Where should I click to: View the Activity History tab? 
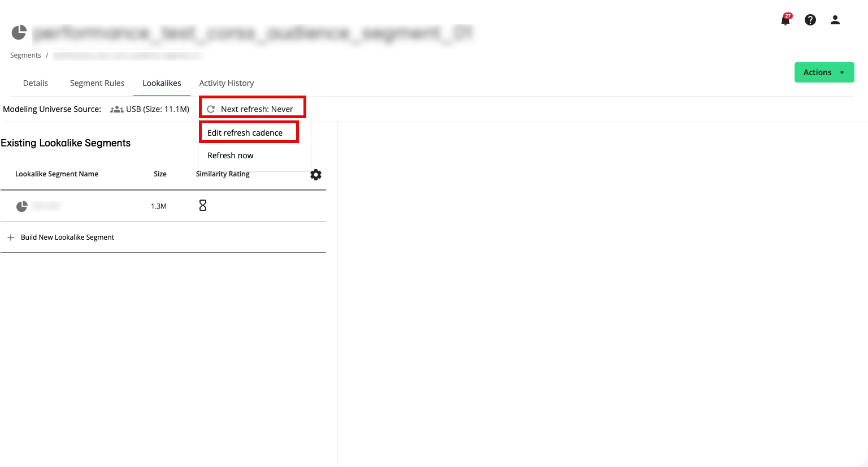coord(226,83)
